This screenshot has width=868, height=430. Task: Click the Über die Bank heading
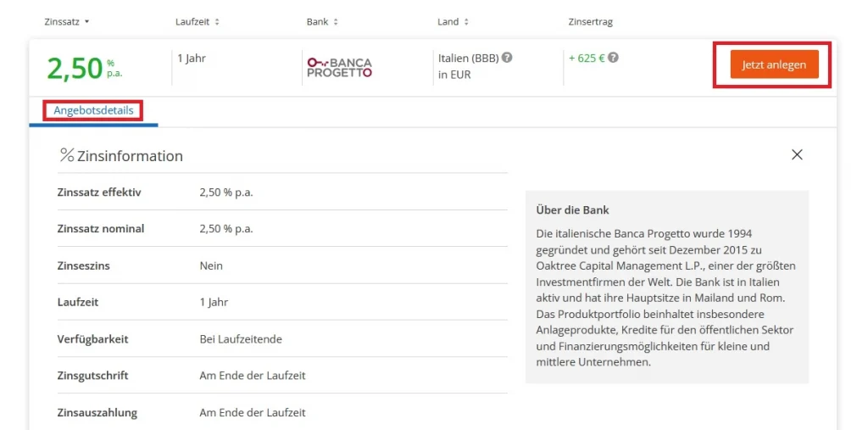(x=572, y=209)
